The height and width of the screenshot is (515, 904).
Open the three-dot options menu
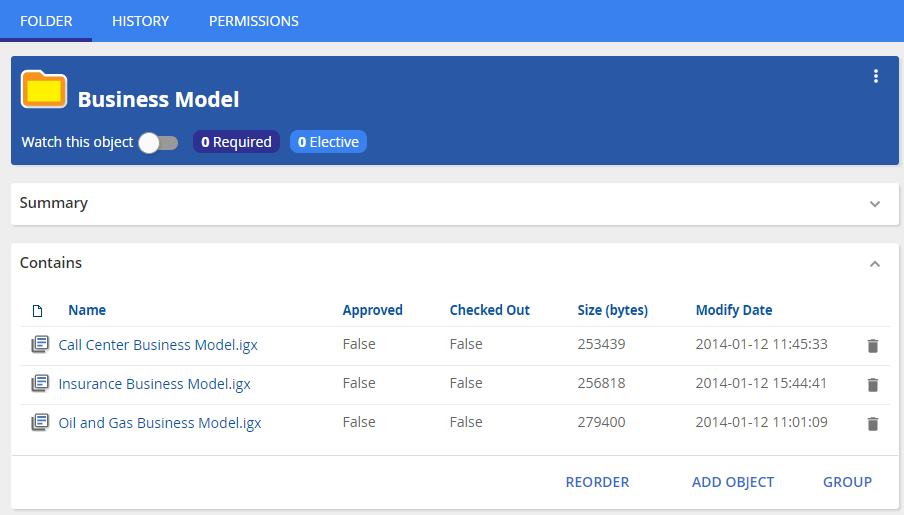coord(876,76)
